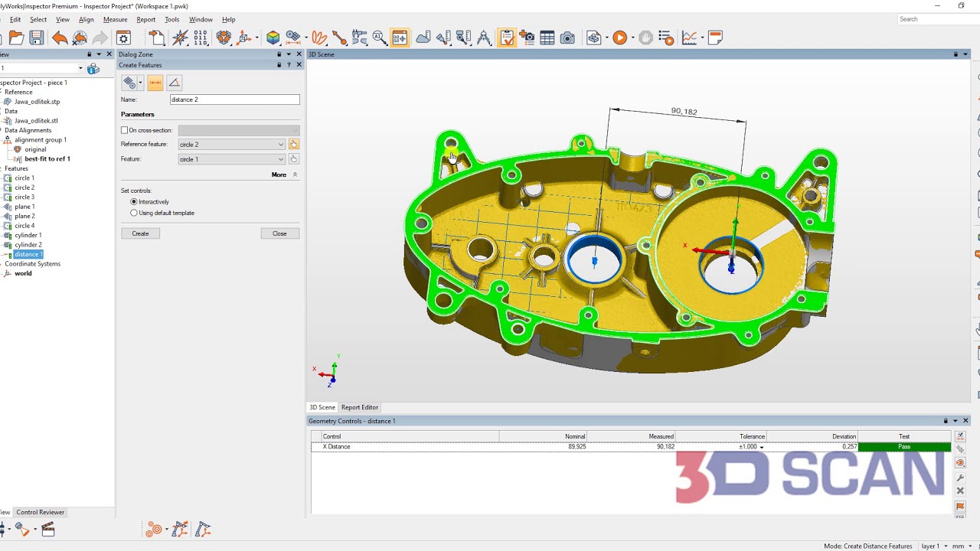Switch to the Report Editor tab
Viewport: 980px width, 551px height.
click(360, 406)
